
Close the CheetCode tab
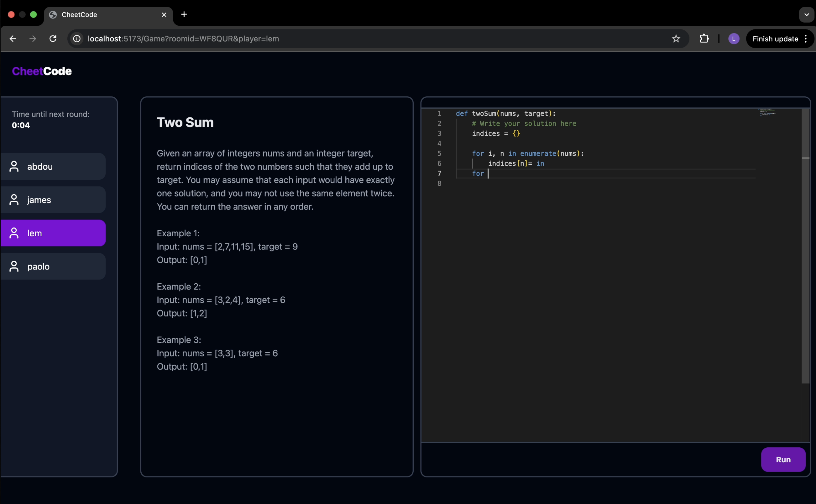point(164,15)
